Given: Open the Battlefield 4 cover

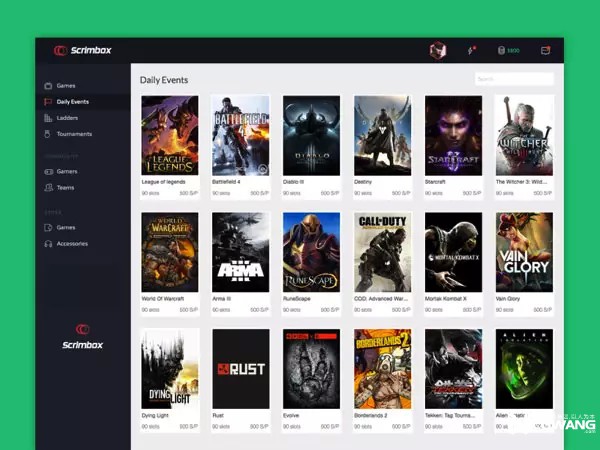Looking at the screenshot, I should click(241, 135).
